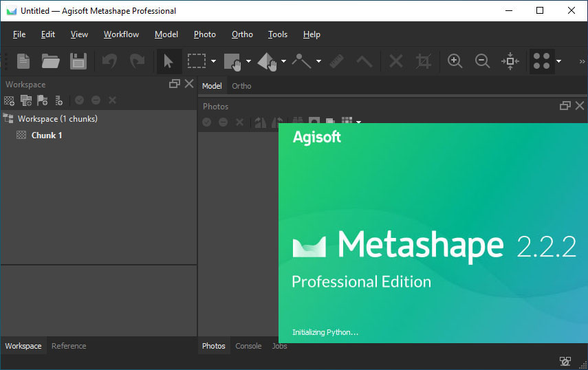Click the Crop Selection icon
Viewport: 588px width, 370px height.
click(x=424, y=61)
